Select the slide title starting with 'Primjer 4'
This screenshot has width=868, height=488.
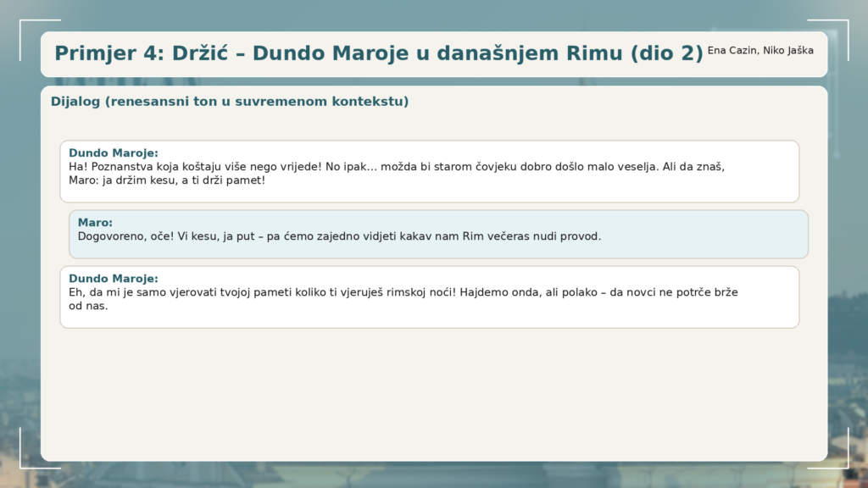coord(378,53)
